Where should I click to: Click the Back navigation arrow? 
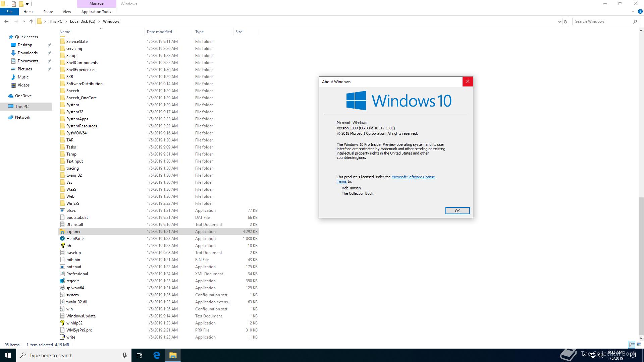pos(6,21)
